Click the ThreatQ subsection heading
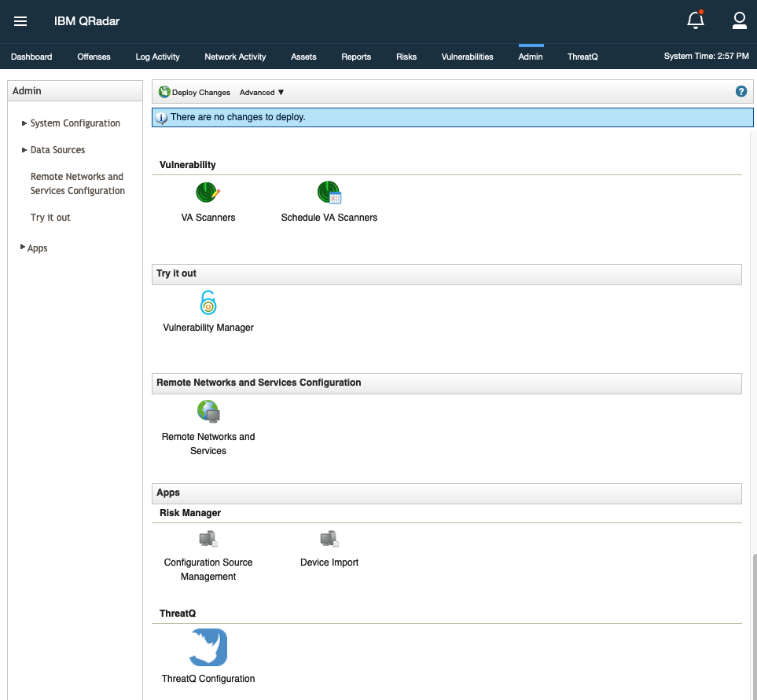This screenshot has width=757, height=700. (x=178, y=613)
